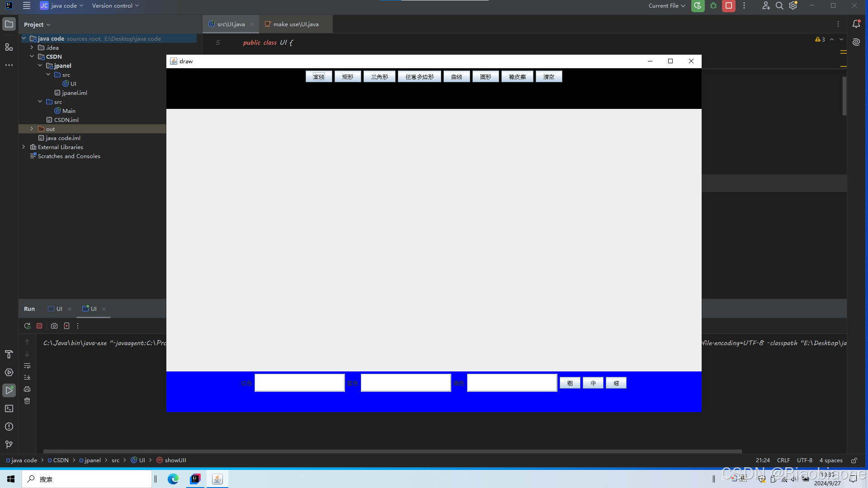
Task: Open the Terminal tool window
Action: 9,408
